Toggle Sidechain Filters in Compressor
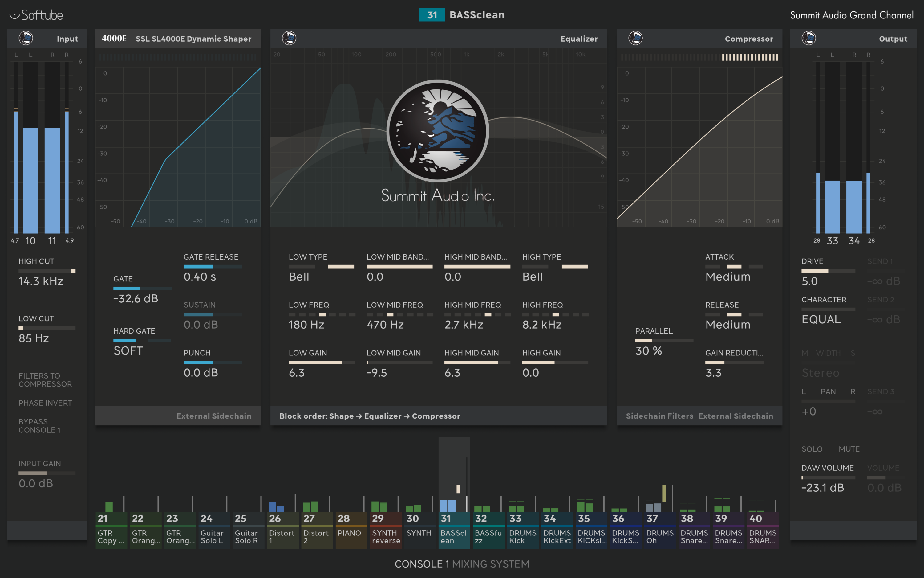Screen dimensions: 924x578 click(659, 416)
